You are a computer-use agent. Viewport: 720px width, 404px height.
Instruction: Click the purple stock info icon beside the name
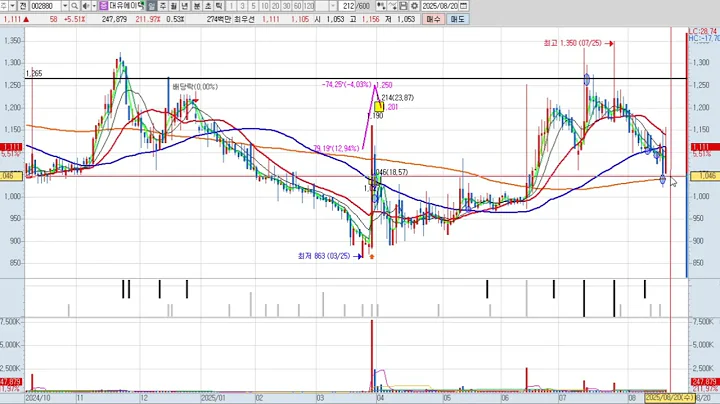point(104,6)
